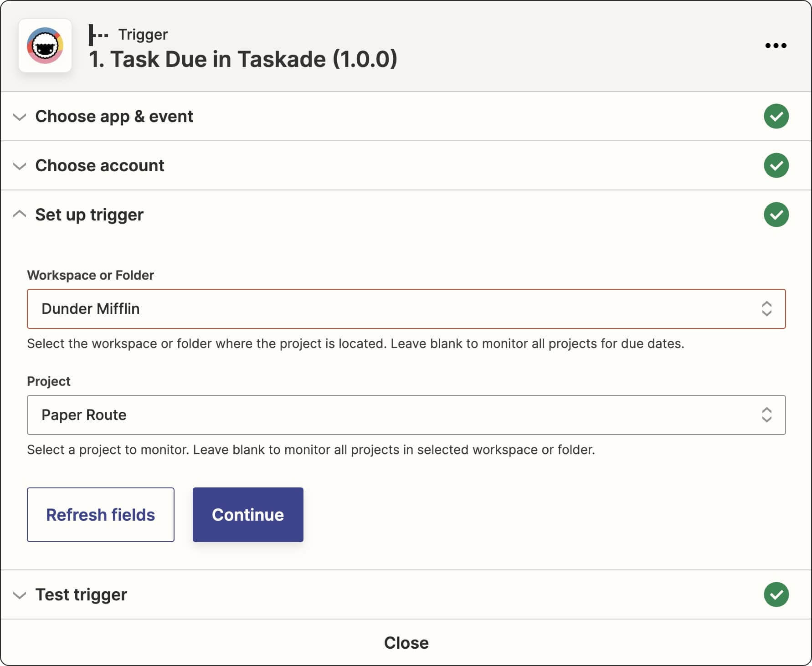Image resolution: width=812 pixels, height=666 pixels.
Task: Click the step title Task Due in Taskade
Action: tap(243, 59)
